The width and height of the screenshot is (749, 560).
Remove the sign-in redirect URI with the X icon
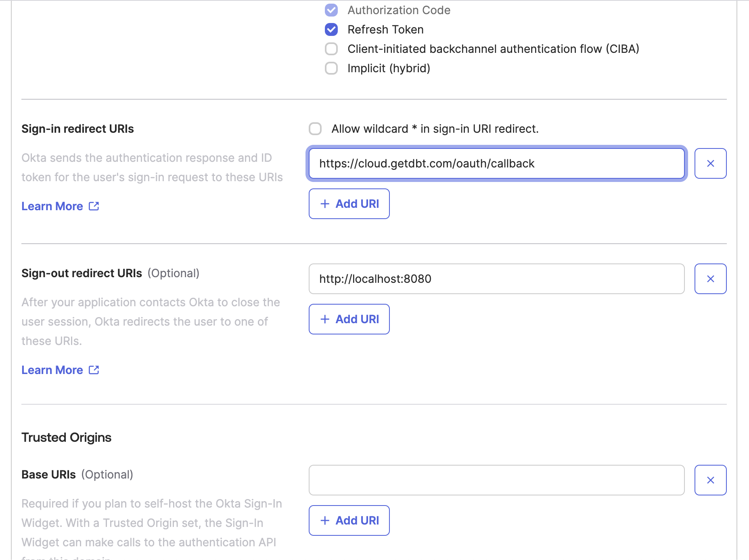pyautogui.click(x=710, y=163)
